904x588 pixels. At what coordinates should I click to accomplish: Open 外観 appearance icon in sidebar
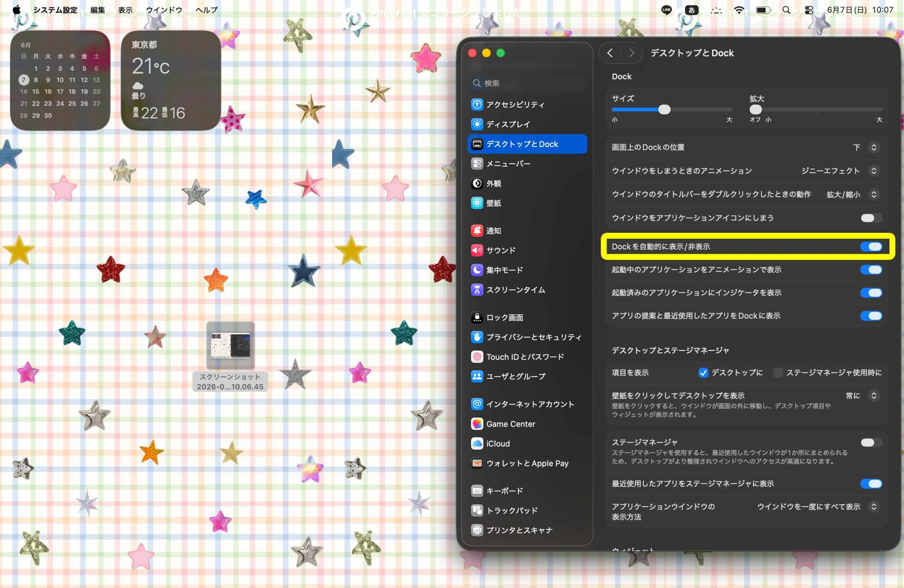(477, 184)
